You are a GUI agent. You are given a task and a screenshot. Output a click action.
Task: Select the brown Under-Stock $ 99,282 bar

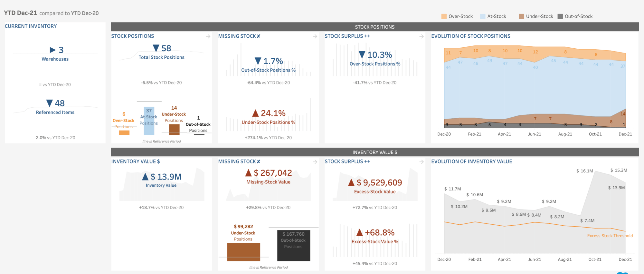point(243,252)
